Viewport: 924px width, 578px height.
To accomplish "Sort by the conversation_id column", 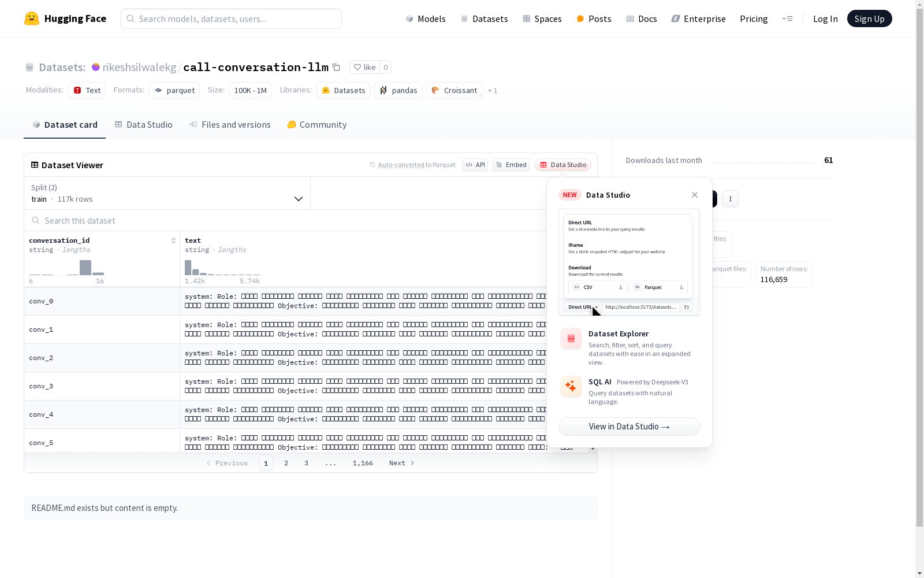I will pyautogui.click(x=173, y=240).
